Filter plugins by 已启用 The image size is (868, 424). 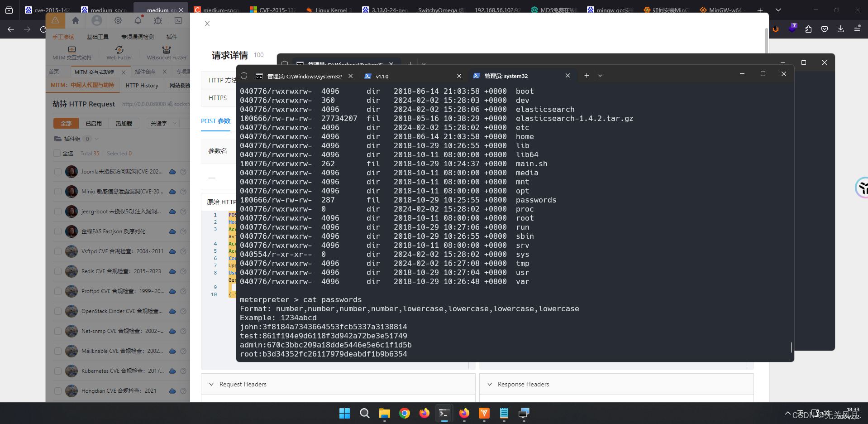pyautogui.click(x=94, y=123)
